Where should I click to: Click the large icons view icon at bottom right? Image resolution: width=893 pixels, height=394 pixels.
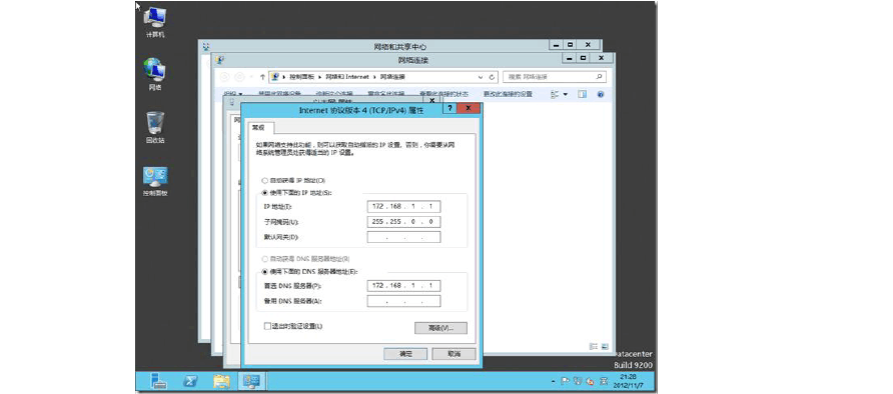pyautogui.click(x=604, y=346)
